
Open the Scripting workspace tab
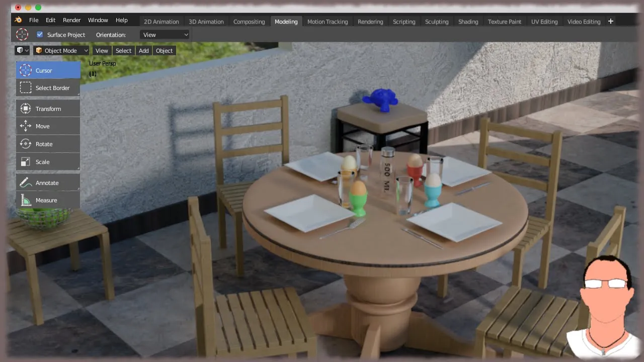tap(404, 22)
